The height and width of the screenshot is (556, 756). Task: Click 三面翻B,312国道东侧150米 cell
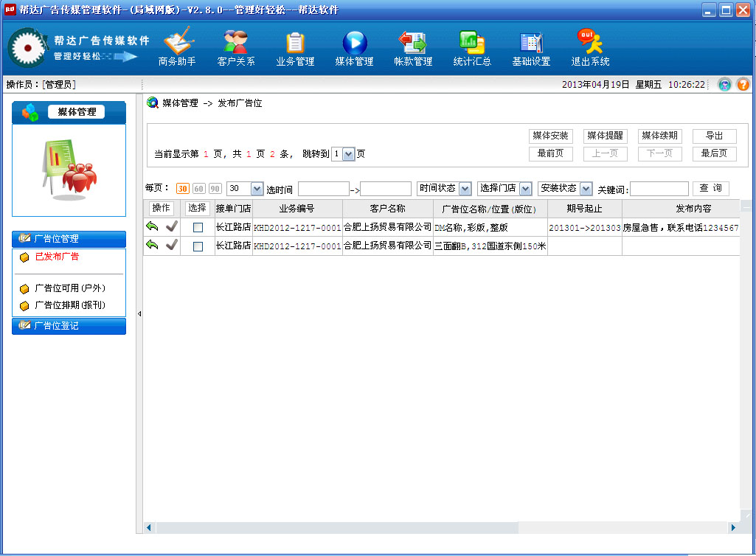click(x=490, y=246)
